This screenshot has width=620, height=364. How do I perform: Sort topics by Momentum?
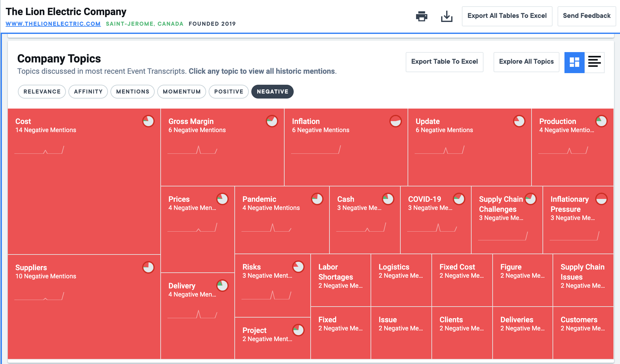coord(182,92)
